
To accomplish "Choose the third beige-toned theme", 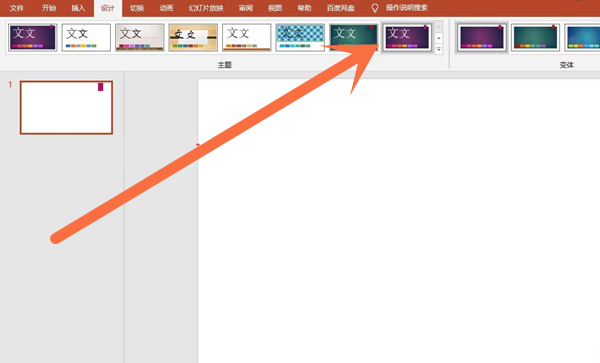I will pyautogui.click(x=140, y=37).
